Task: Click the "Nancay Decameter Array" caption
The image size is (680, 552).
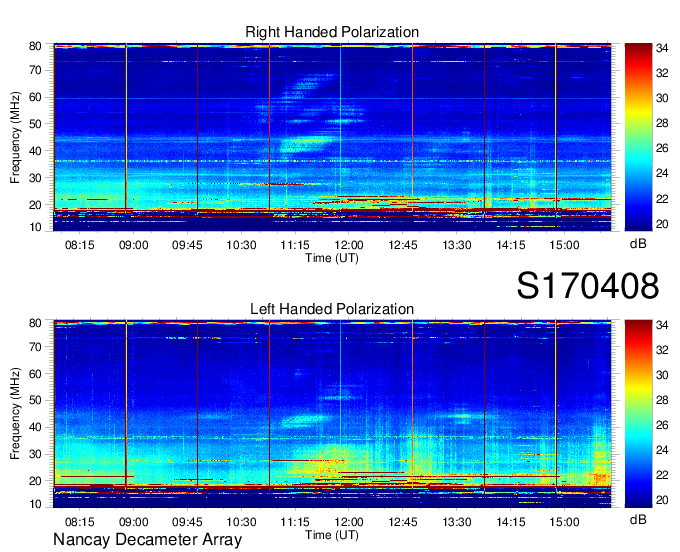Action: tap(147, 540)
